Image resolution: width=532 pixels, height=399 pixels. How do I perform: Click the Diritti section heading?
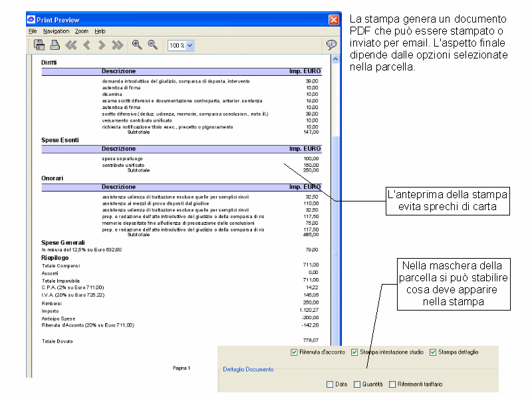[49, 63]
